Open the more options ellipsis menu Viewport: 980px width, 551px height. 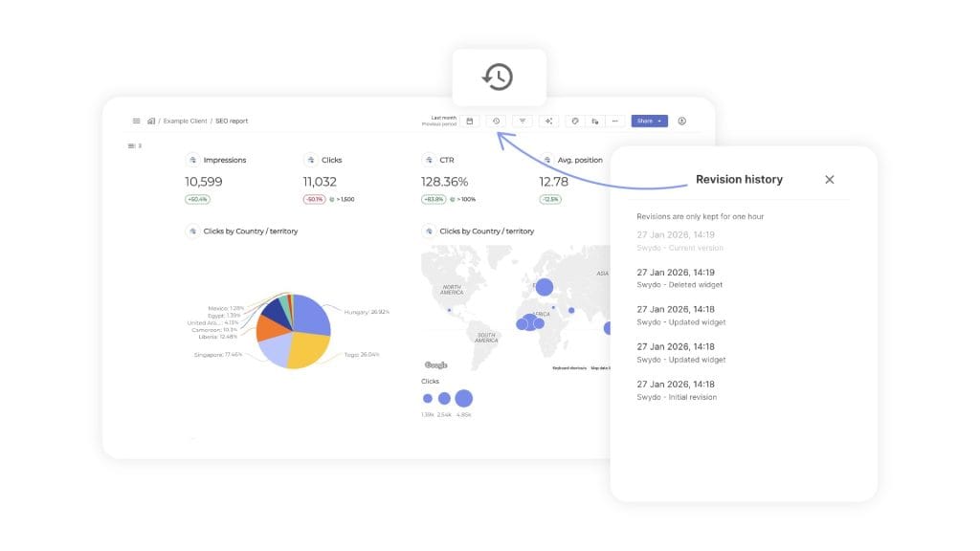coord(615,121)
